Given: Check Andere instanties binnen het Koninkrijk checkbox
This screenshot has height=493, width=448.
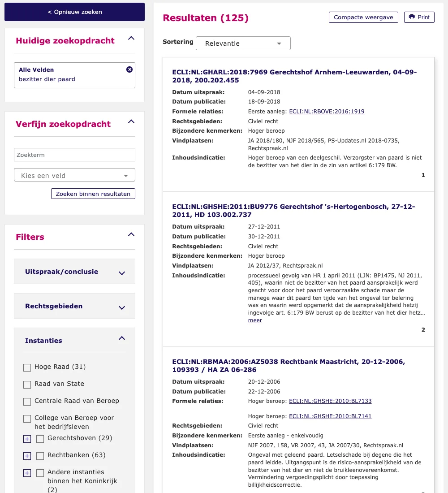Looking at the screenshot, I should pos(40,473).
